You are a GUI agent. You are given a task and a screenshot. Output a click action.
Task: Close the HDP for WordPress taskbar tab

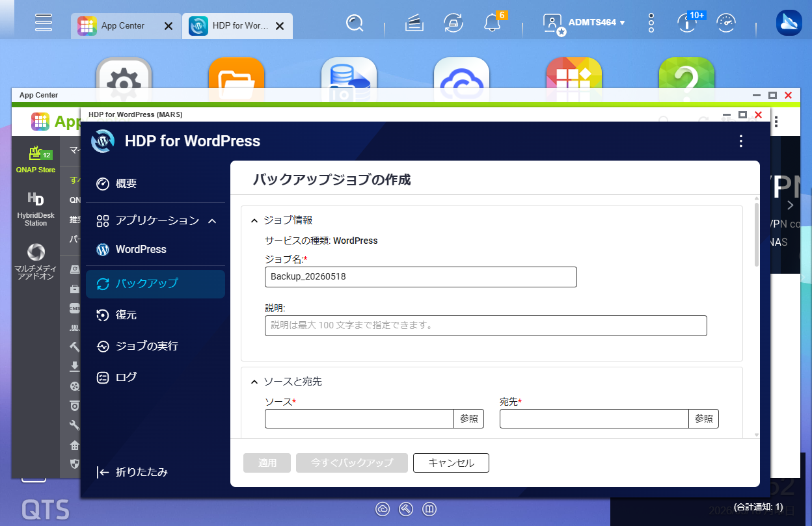pos(280,26)
